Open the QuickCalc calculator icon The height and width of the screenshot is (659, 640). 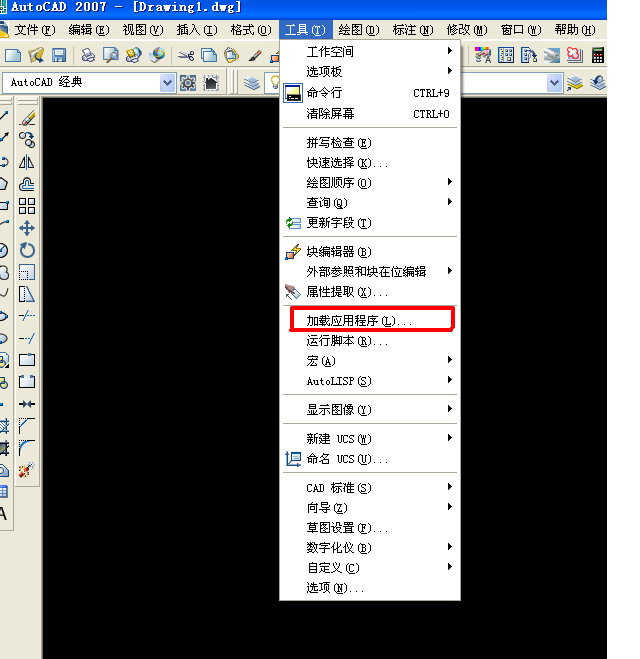tap(598, 55)
